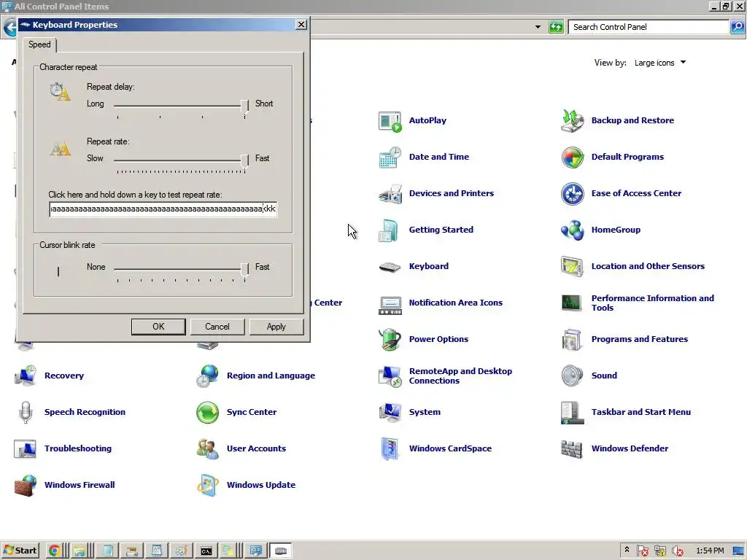
Task: Open the Region and Language globe icon
Action: click(208, 376)
